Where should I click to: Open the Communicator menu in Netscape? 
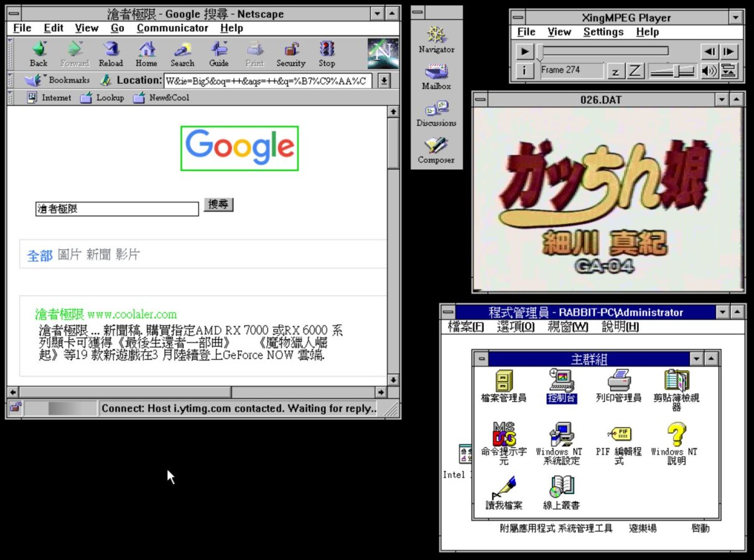[x=172, y=28]
